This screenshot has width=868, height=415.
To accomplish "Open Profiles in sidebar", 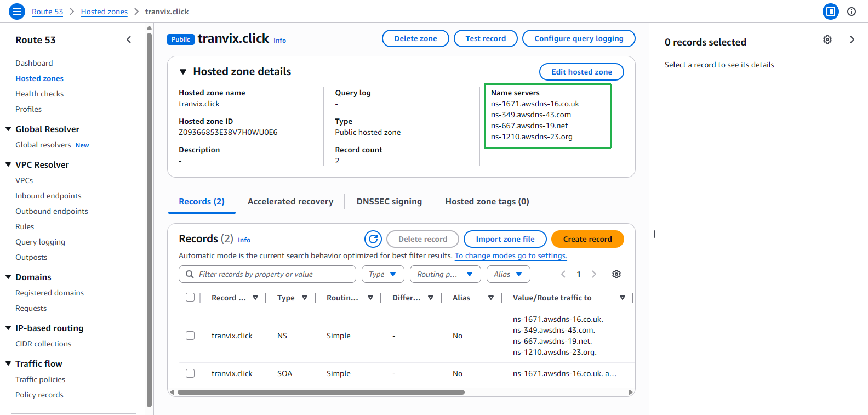I will click(x=28, y=109).
